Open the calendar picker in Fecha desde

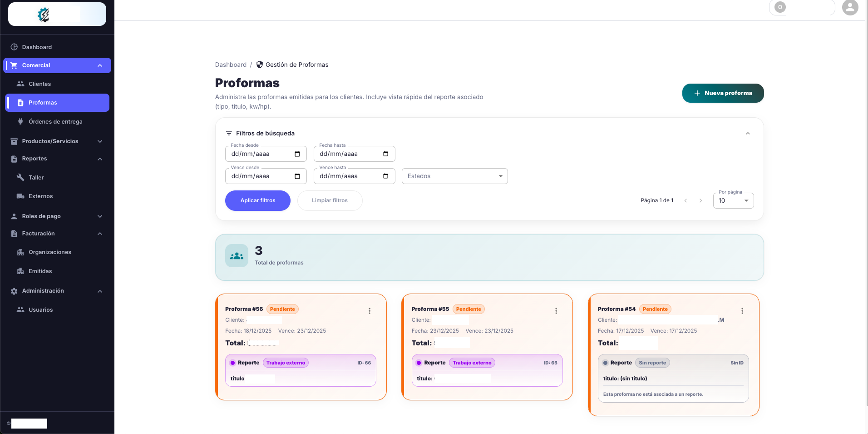point(298,154)
